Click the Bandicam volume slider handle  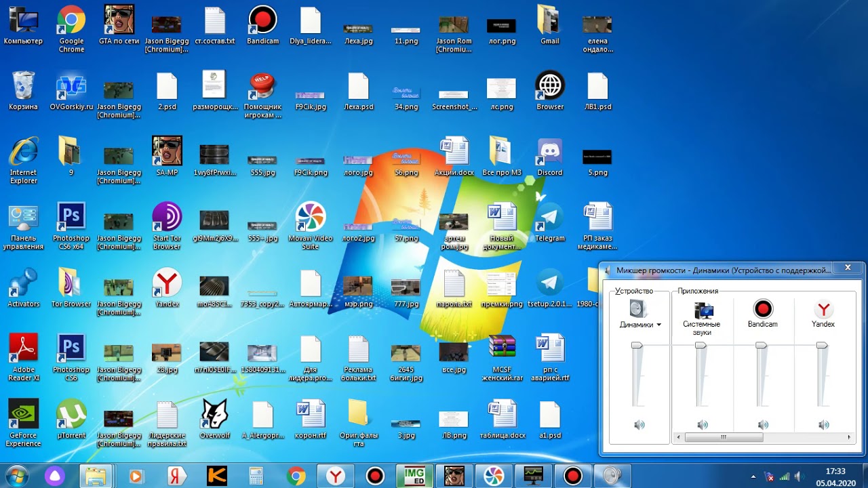(762, 346)
